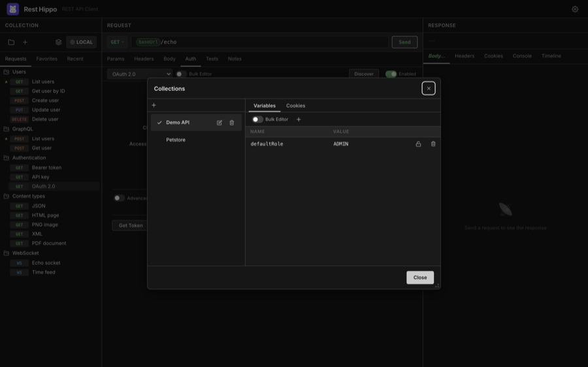Toggle Bulk Editor in Auth tab
Viewport: 588px width, 367px height.
tap(181, 74)
